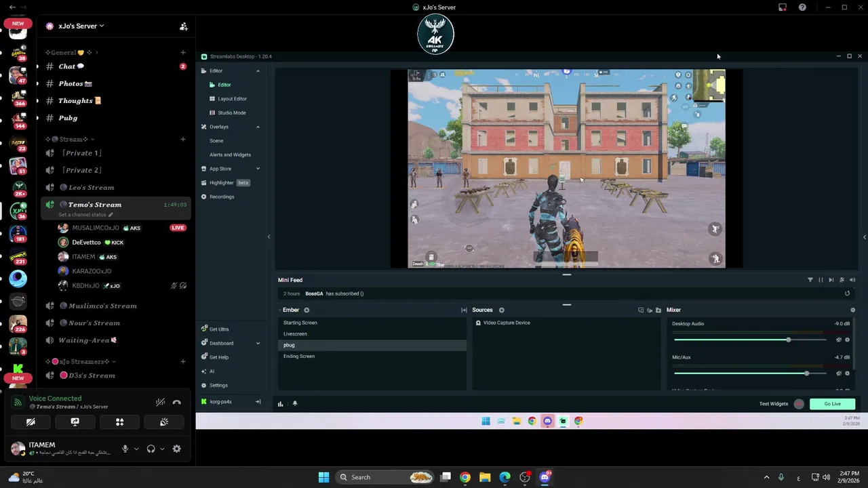Mute Mic/Aux in the Mixer
868x488 pixels.
point(839,373)
